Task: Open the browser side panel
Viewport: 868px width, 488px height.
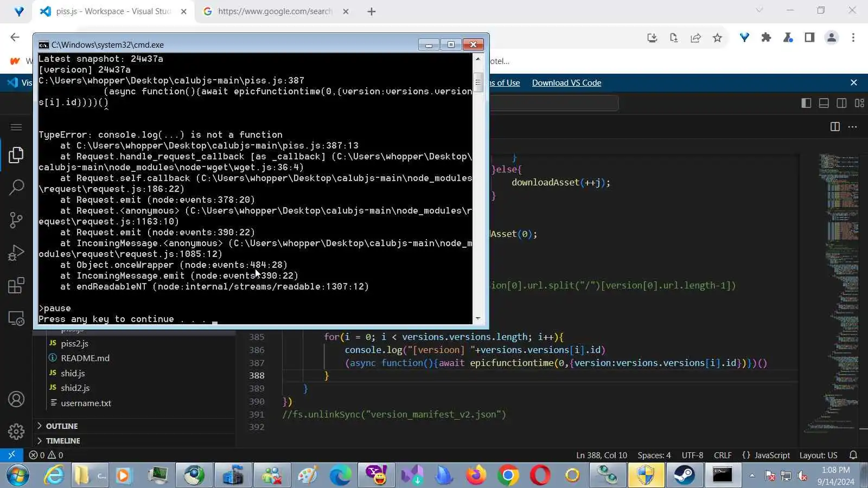Action: click(809, 37)
